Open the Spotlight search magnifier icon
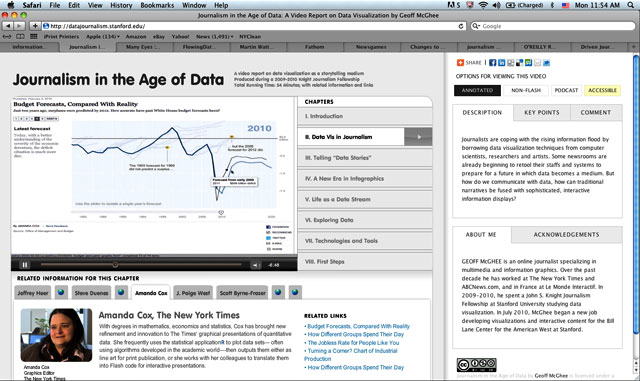The height and width of the screenshot is (381, 640). pyautogui.click(x=631, y=5)
